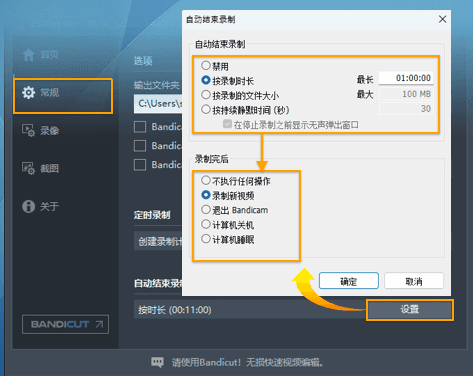Choose 退出 Bandicam radio option
The image size is (473, 376).
click(x=206, y=210)
